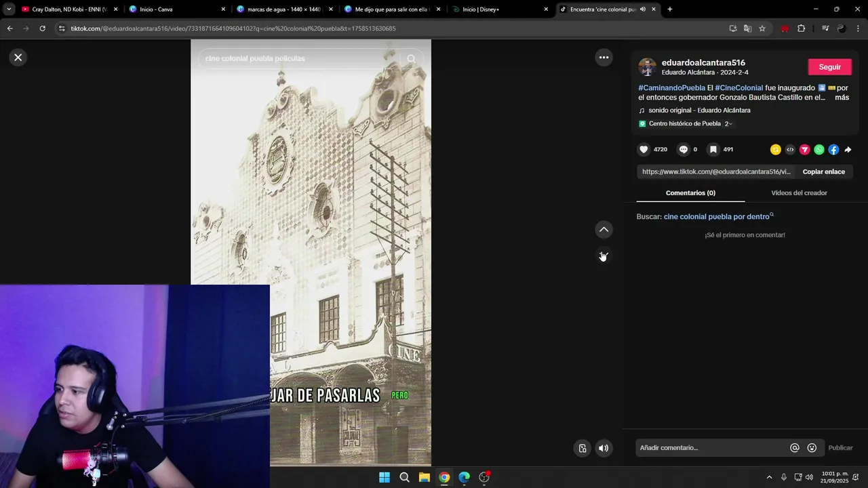Save the video with the bookmark icon

[713, 150]
